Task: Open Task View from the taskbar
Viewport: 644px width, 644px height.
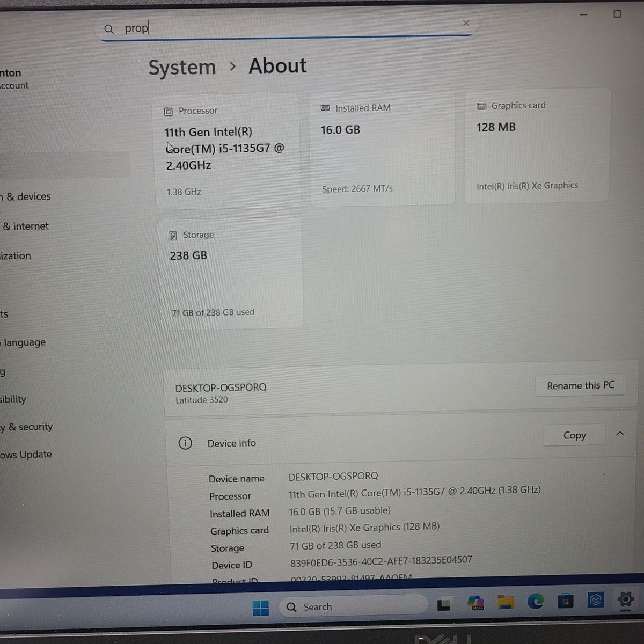Action: 443,605
